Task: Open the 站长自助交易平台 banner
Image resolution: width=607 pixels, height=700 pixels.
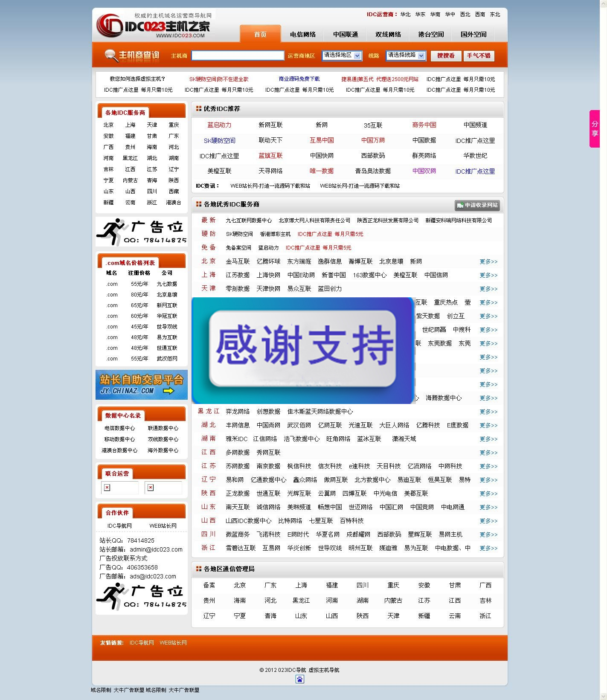Action: 142,385
